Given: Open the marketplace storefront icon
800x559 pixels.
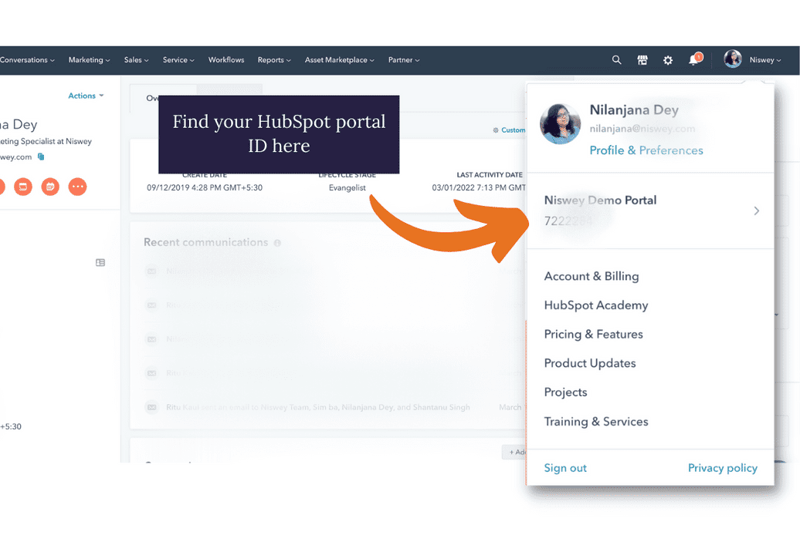Looking at the screenshot, I should tap(642, 60).
